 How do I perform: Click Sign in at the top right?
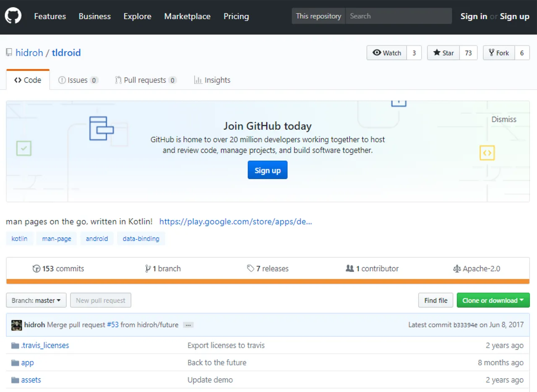click(474, 16)
